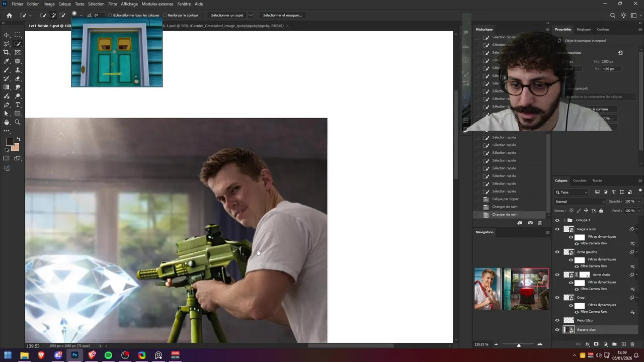The width and height of the screenshot is (644, 362).
Task: Open Sélectionner un sujet dropdown arrow
Action: pos(250,15)
